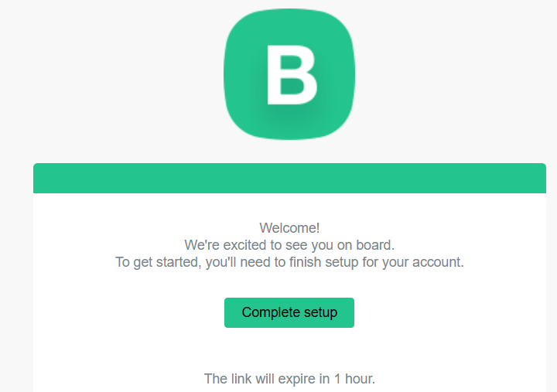Select the Welcome! heading text
The height and width of the screenshot is (392, 557).
pyautogui.click(x=289, y=228)
